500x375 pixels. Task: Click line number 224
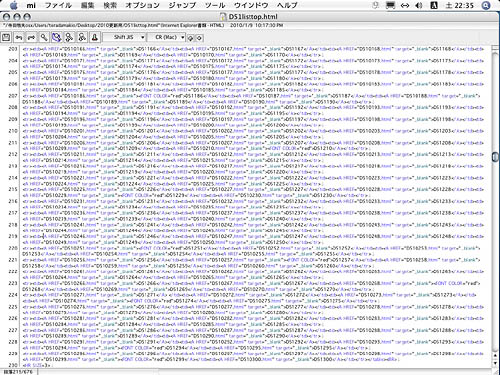coord(13,295)
